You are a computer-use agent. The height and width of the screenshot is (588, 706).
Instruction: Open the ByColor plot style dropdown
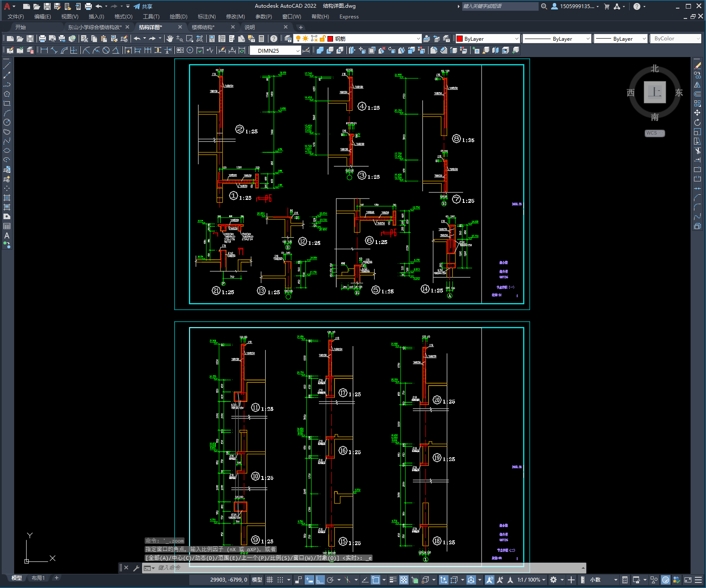(676, 39)
